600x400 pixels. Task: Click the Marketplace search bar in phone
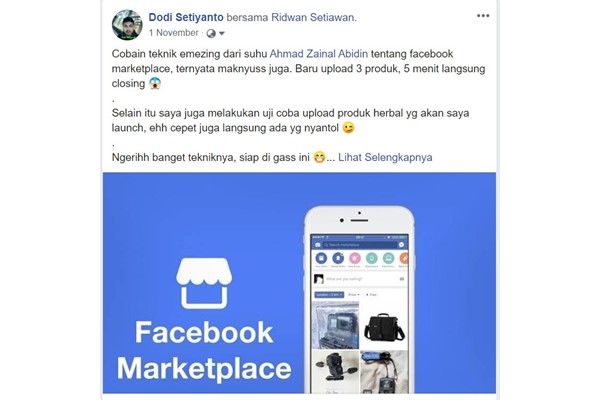tap(360, 245)
